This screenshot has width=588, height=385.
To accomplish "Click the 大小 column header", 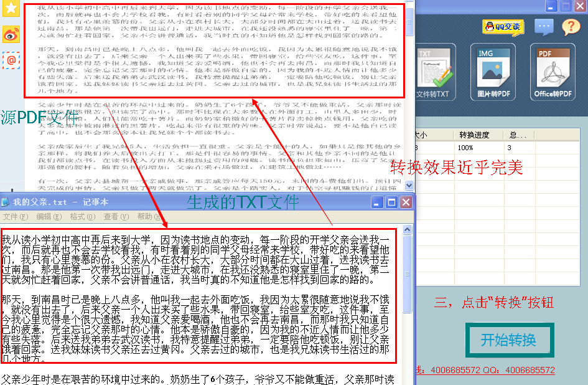I will [x=434, y=135].
